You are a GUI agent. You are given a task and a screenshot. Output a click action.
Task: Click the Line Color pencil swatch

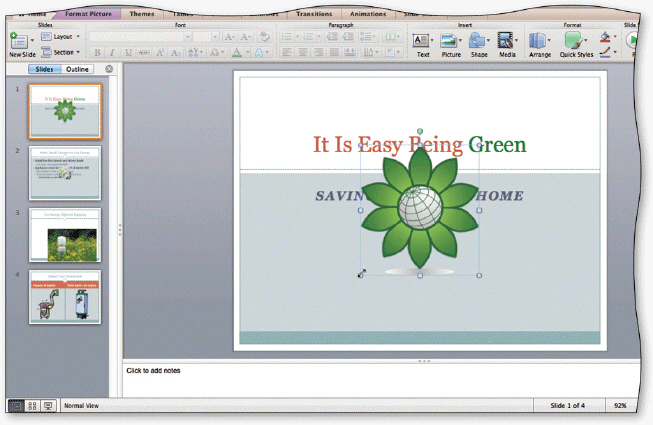click(605, 52)
